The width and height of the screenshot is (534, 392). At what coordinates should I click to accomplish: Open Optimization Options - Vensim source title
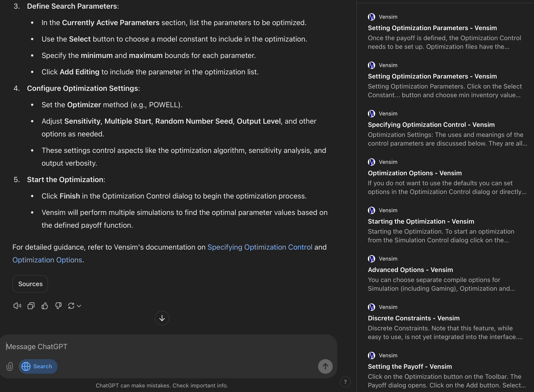415,173
